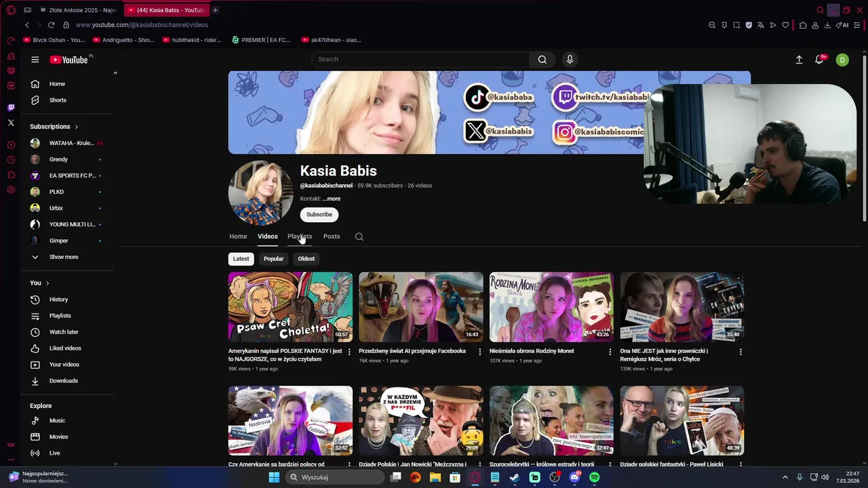The image size is (868, 488).
Task: Filter videos by Oldest
Action: click(x=306, y=259)
